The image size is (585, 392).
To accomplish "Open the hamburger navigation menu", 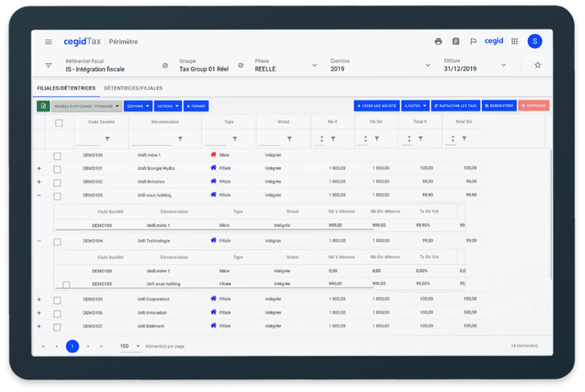I will click(x=48, y=42).
